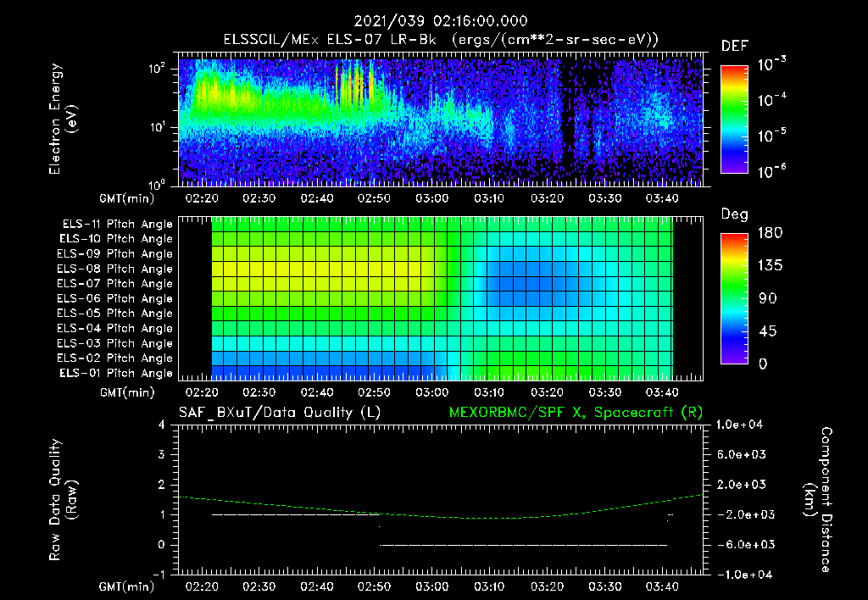Image resolution: width=868 pixels, height=600 pixels.
Task: Click the data quality axis value 4
Action: click(162, 425)
